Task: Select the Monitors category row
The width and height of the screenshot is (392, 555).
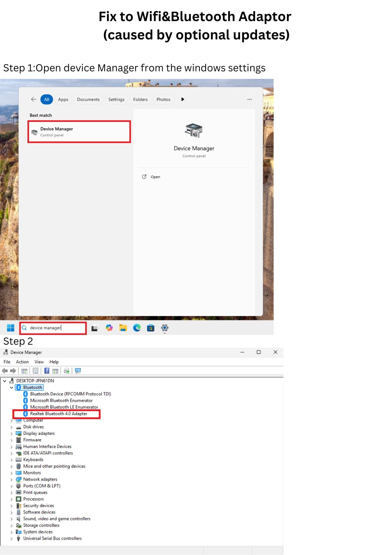Action: (x=32, y=473)
